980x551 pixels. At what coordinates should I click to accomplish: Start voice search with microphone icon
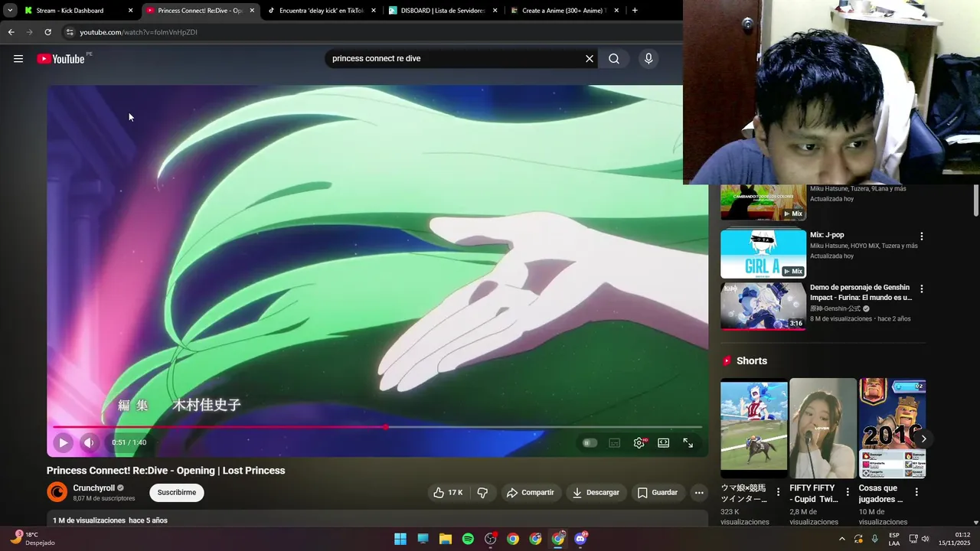point(648,59)
